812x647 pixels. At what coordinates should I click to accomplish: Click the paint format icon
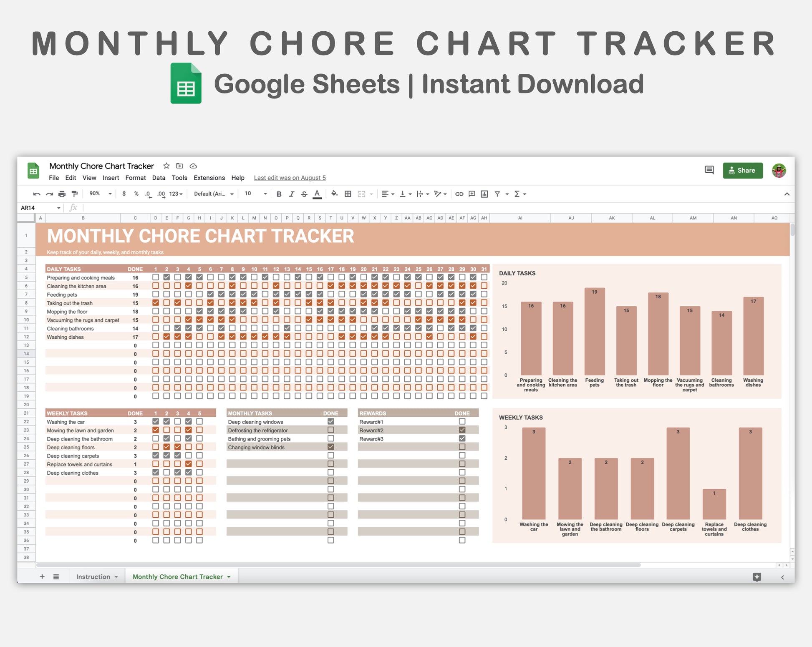pos(75,194)
